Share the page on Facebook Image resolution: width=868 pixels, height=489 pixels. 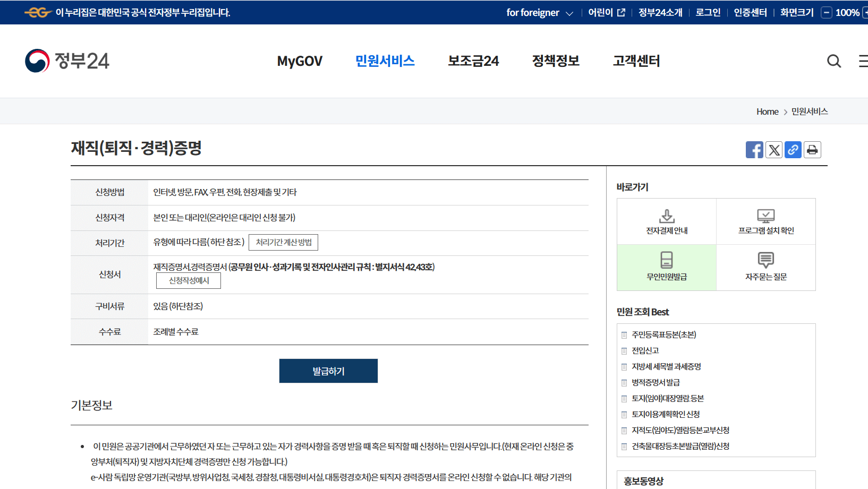(x=754, y=149)
